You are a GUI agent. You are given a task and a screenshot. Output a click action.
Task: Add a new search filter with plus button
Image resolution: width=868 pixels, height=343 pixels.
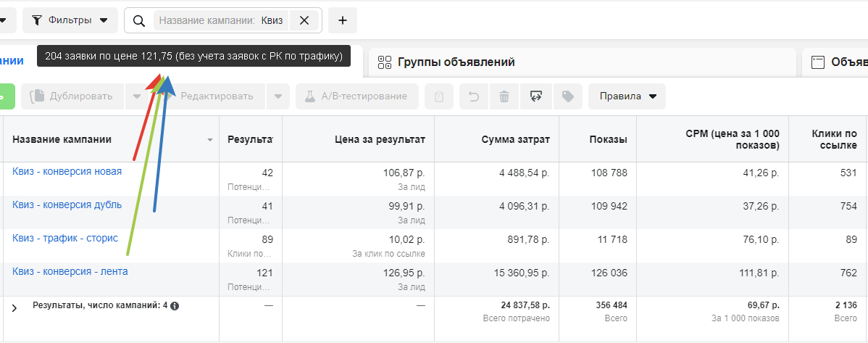(x=343, y=20)
